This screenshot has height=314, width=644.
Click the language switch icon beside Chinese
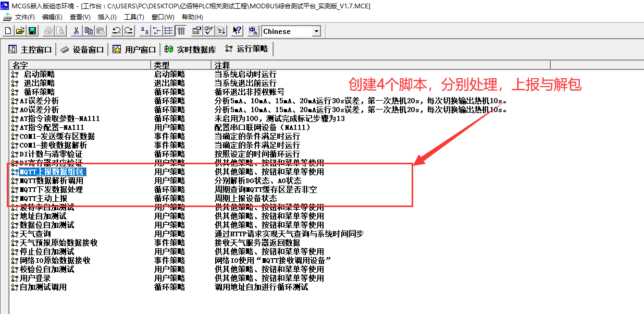pos(253,31)
